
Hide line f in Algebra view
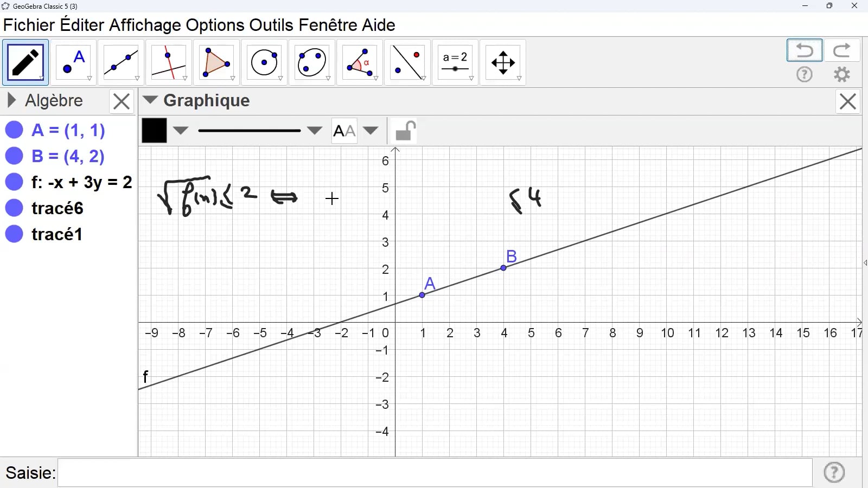(14, 182)
